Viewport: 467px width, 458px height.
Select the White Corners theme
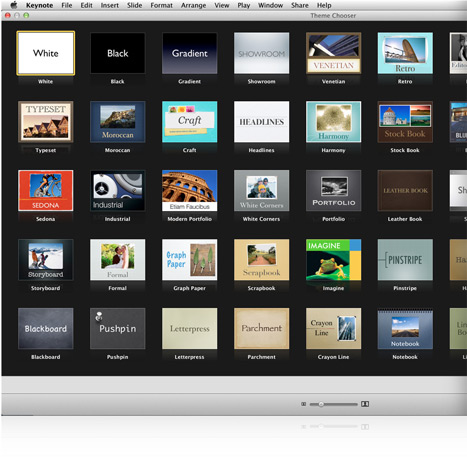pos(262,191)
